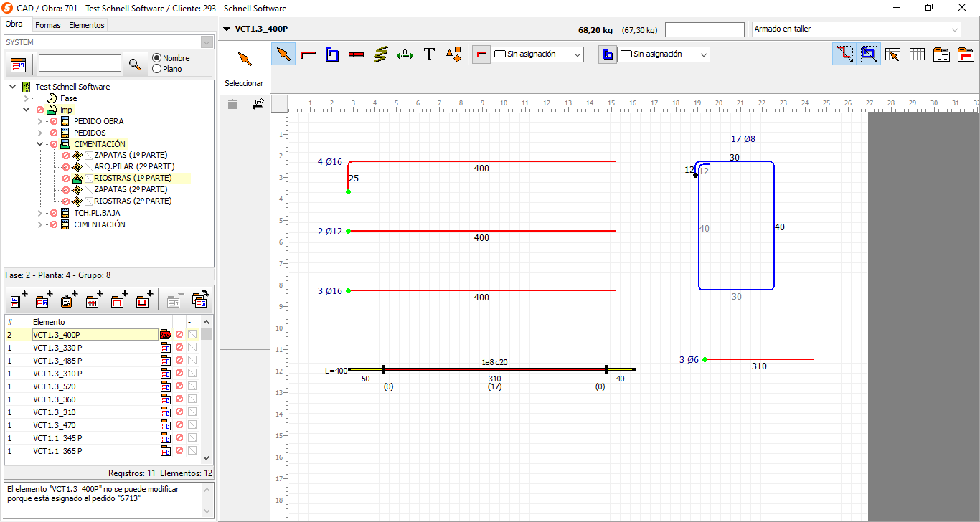
Task: Select the VCT1.1_365 P element row
Action: pyautogui.click(x=94, y=451)
